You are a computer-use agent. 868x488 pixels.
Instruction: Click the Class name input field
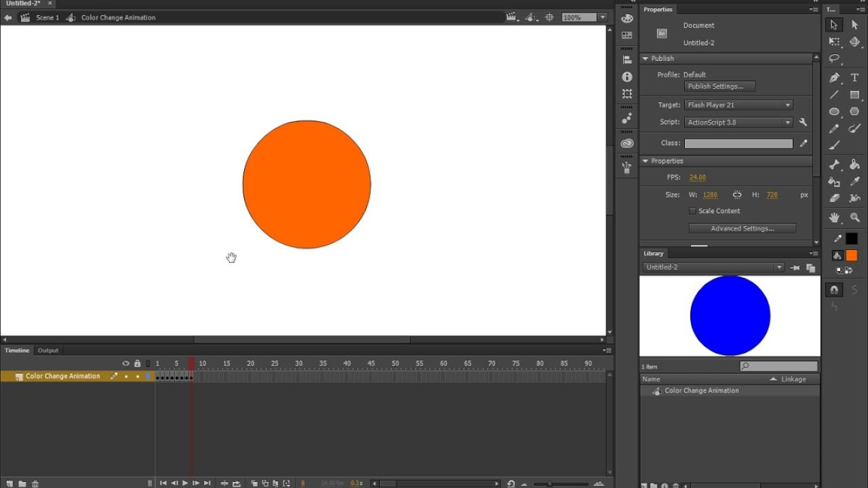(x=738, y=144)
